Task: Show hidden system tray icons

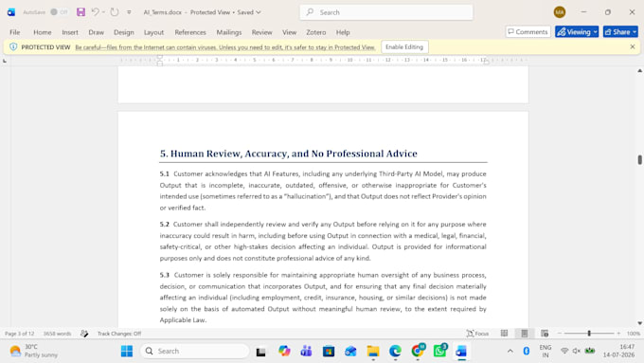Action: tap(510, 351)
